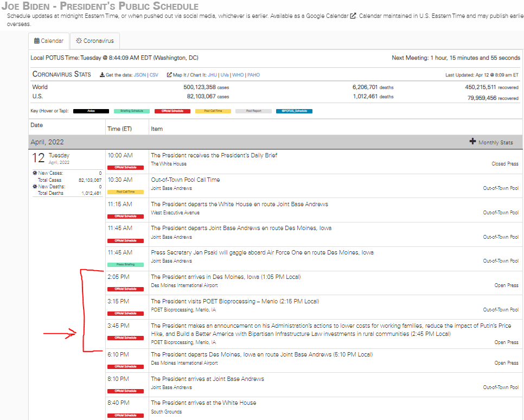Screen dimensions: 524x420
Task: Open the PAHO link
Action: tap(253, 75)
